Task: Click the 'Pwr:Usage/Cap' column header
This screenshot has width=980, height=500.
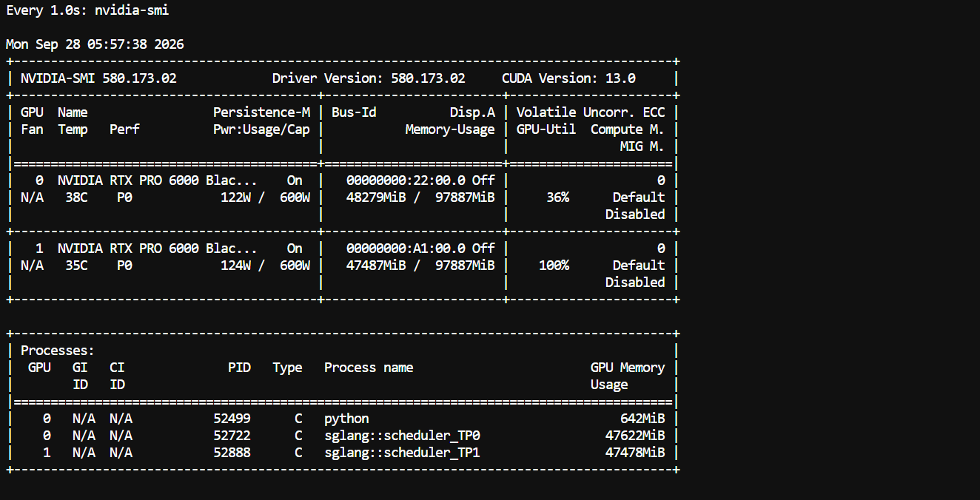Action: click(261, 129)
